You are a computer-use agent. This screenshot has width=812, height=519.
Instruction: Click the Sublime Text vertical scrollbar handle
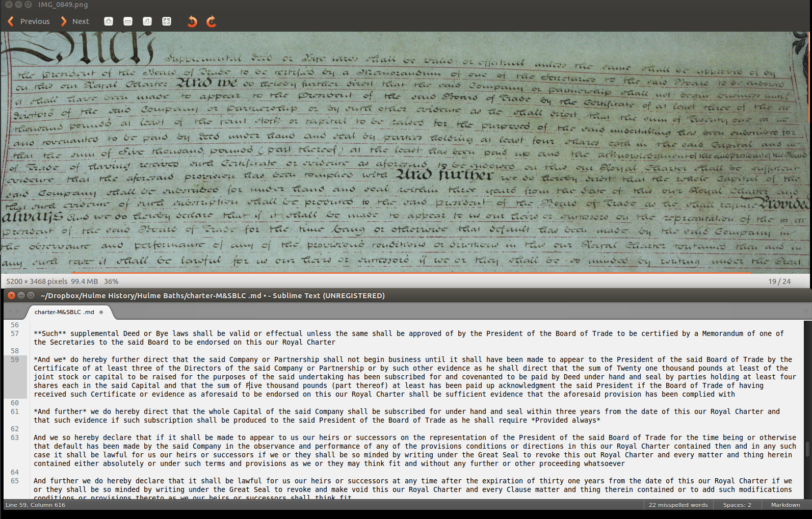point(808,449)
